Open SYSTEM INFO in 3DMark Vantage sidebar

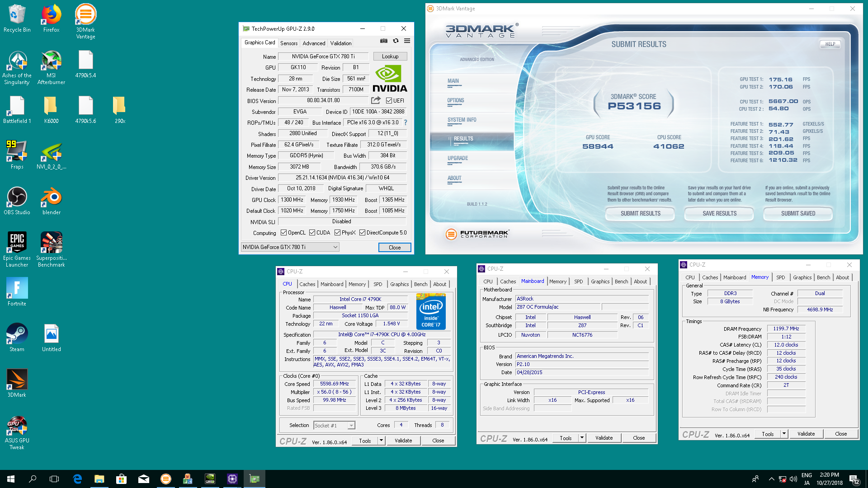click(462, 120)
